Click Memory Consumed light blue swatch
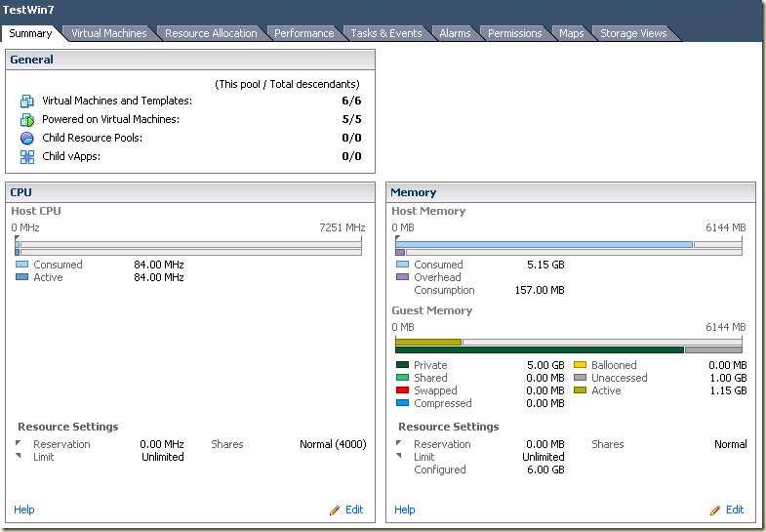 point(403,265)
